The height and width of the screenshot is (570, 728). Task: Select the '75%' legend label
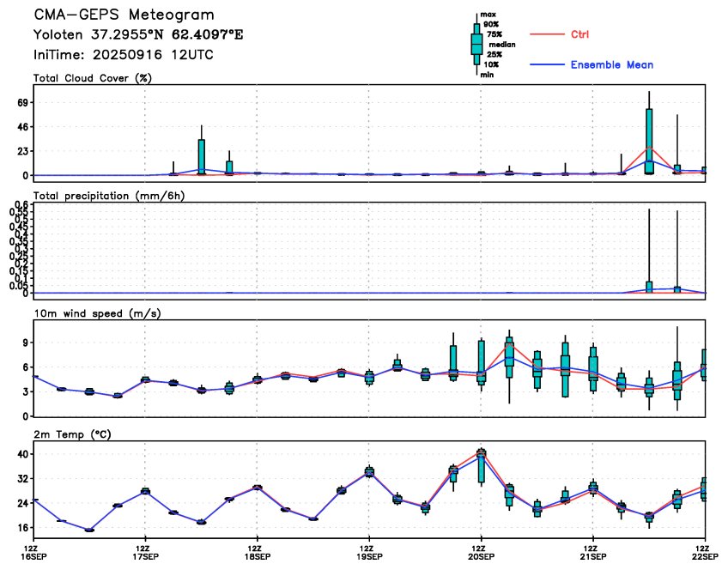point(494,34)
